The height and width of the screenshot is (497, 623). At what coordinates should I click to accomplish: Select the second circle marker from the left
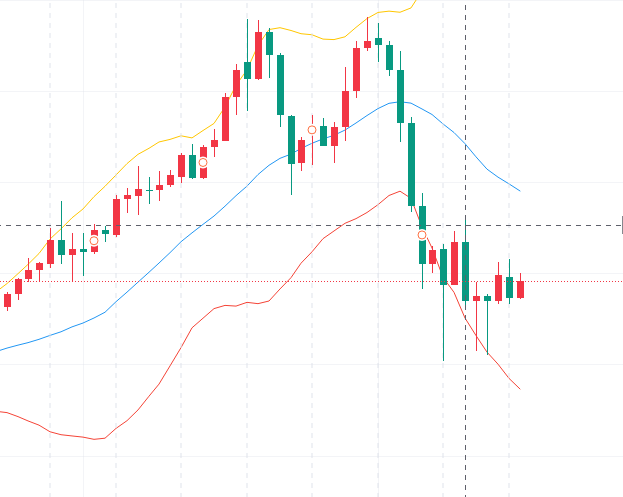202,162
